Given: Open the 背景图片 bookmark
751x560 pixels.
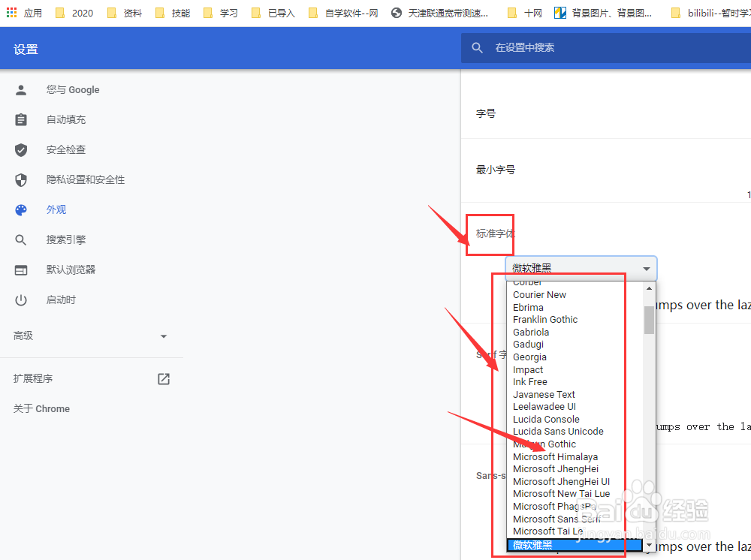Looking at the screenshot, I should pos(602,13).
